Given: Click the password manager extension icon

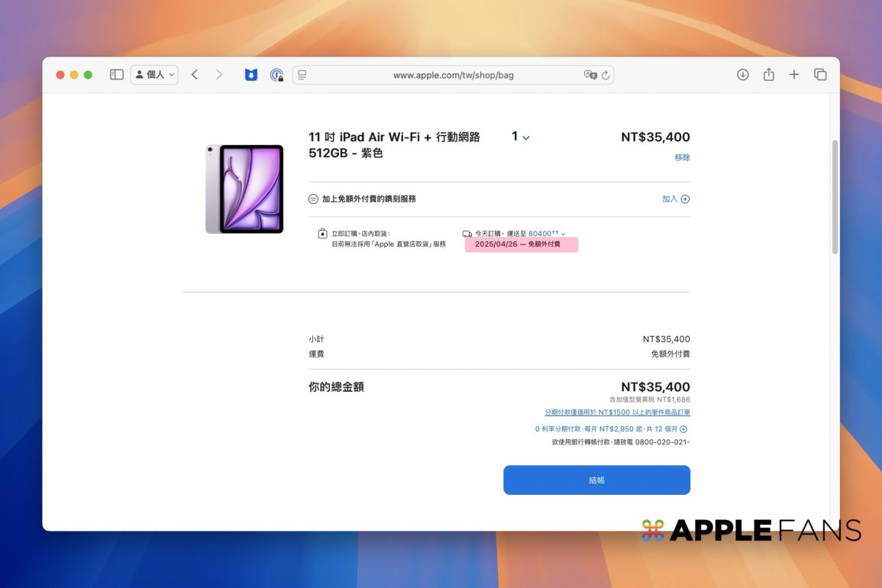Looking at the screenshot, I should coord(276,75).
